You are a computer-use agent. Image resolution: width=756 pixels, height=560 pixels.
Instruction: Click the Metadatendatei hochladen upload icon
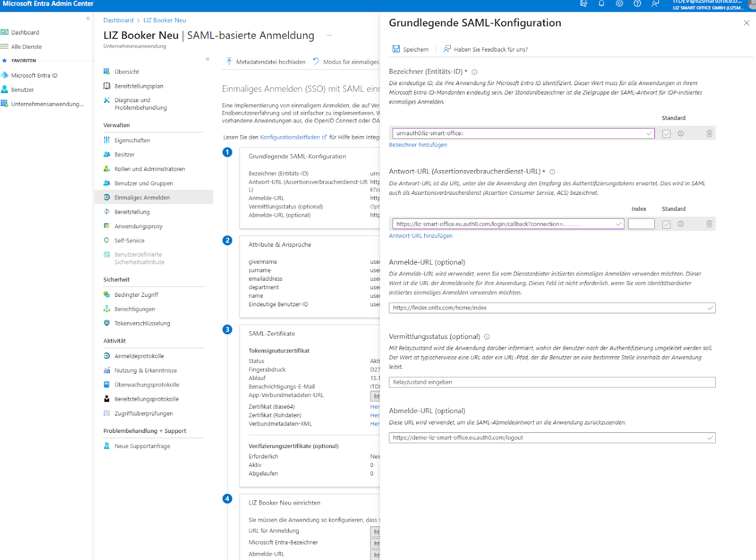coord(229,62)
